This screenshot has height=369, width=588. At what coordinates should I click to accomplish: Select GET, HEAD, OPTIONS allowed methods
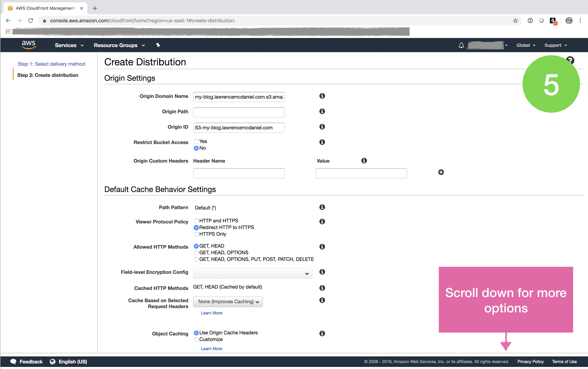click(196, 253)
